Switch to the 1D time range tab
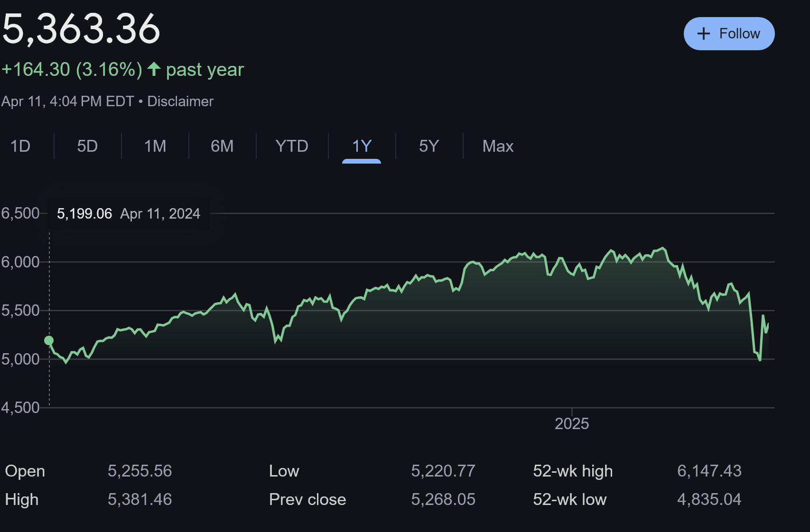Viewport: 810px width, 532px height. pos(20,146)
